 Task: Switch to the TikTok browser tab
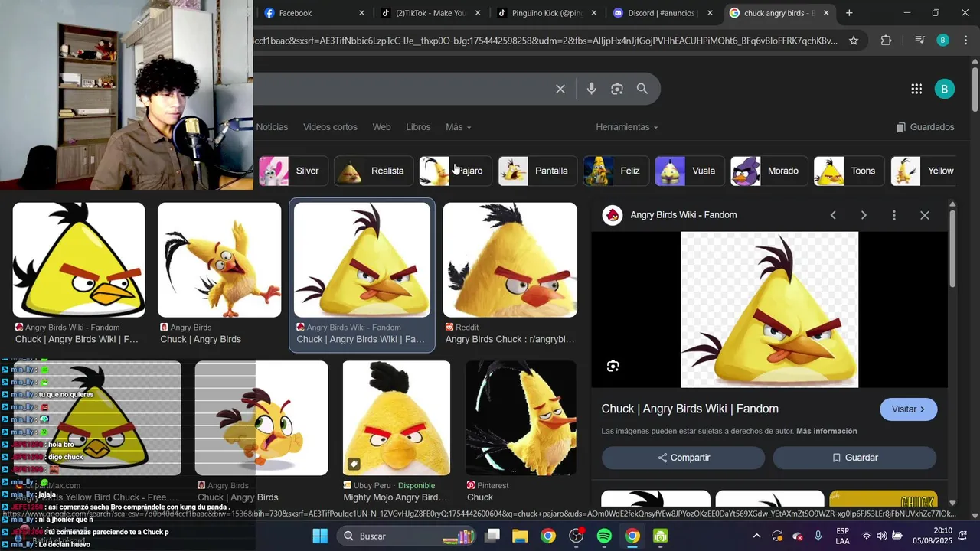point(432,13)
